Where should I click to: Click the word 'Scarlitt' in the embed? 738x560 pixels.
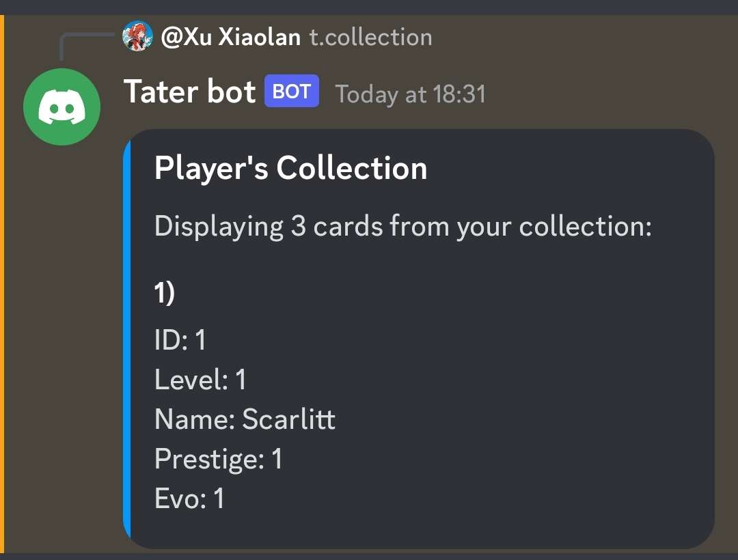point(289,419)
